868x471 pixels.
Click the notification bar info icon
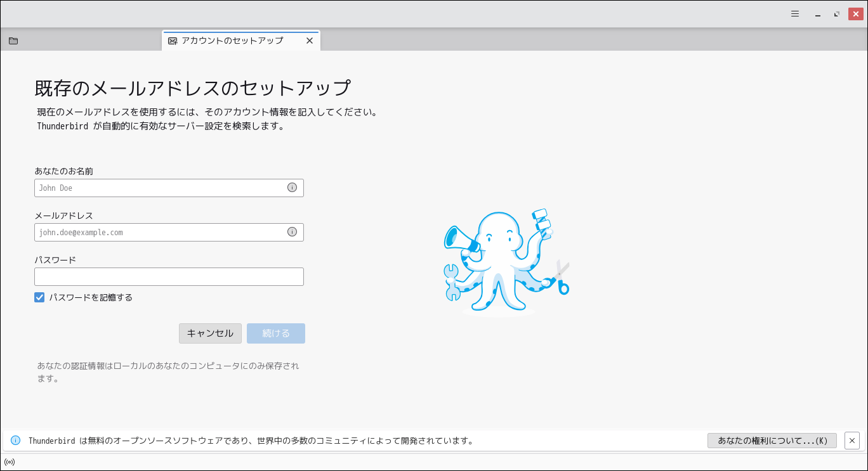pos(16,441)
